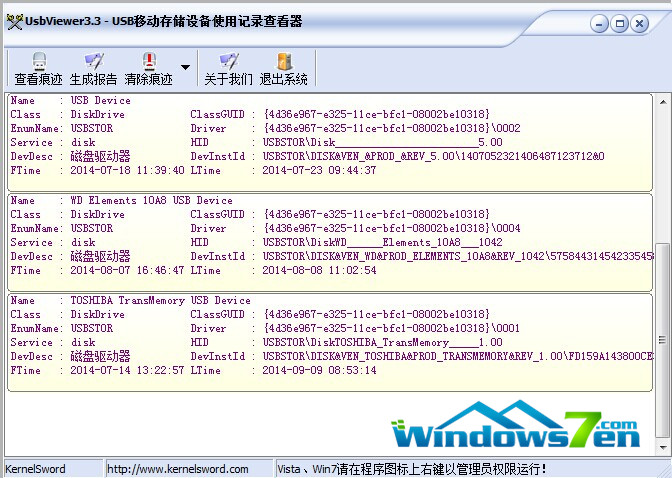Click the scrollbar down arrow

pos(663,447)
